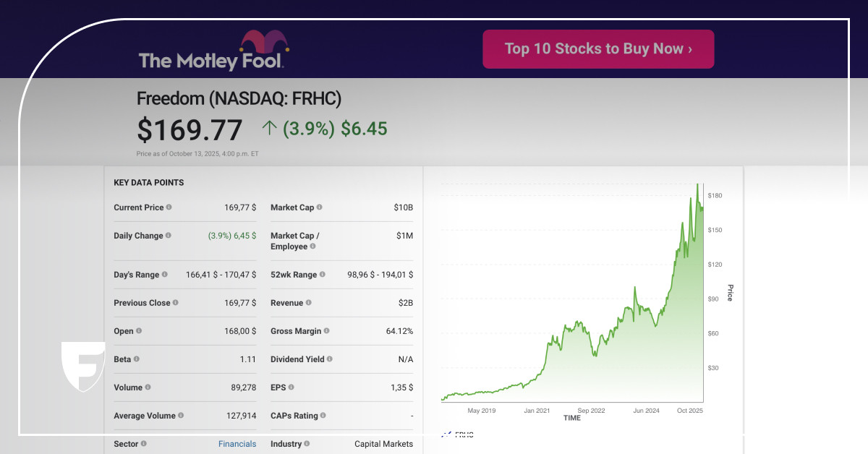Click the EPS info icon

[x=292, y=387]
